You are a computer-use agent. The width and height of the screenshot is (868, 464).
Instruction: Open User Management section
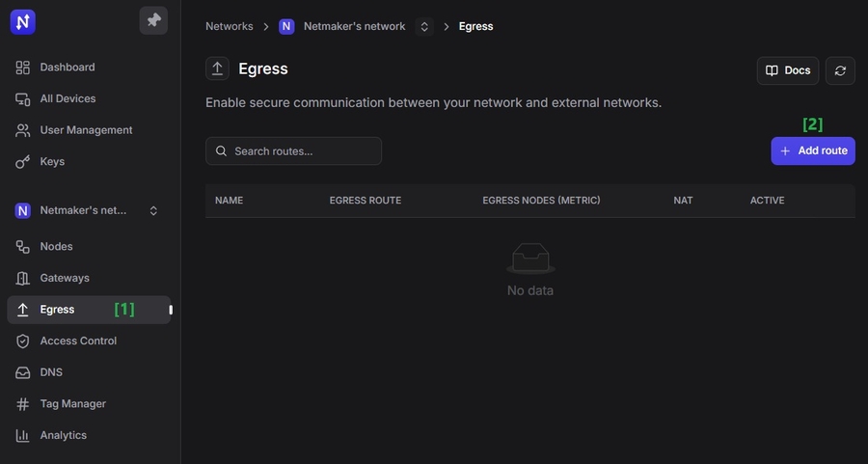86,130
